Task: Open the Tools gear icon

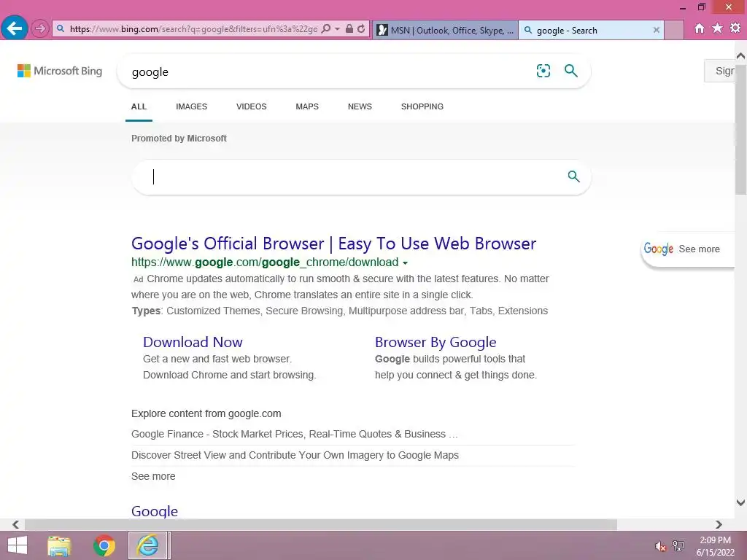Action: click(x=735, y=28)
